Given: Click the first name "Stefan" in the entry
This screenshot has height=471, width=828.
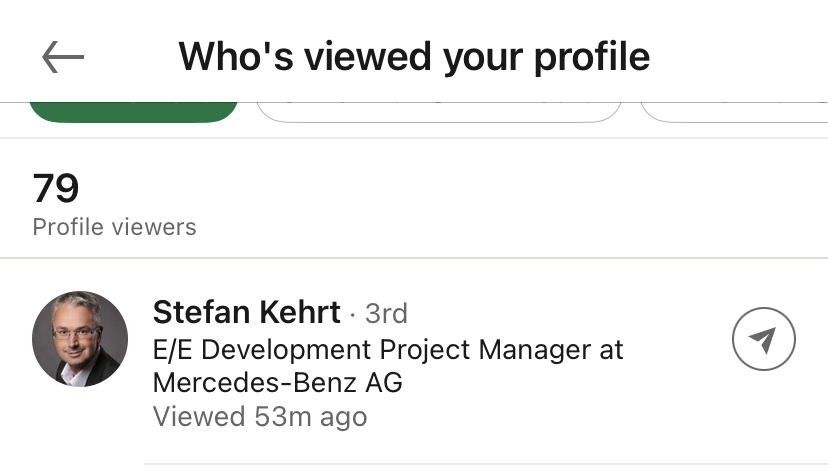Looking at the screenshot, I should click(x=199, y=313).
